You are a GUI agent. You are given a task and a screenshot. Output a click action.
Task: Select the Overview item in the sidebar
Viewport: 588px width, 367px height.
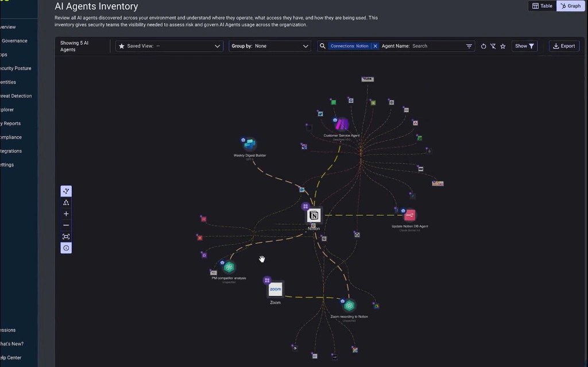tap(8, 27)
